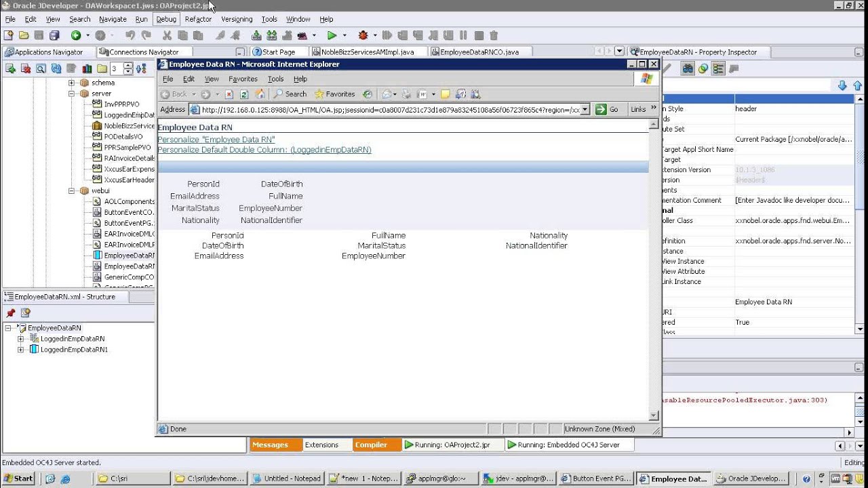
Task: Expand the schema tree node
Action: click(71, 83)
